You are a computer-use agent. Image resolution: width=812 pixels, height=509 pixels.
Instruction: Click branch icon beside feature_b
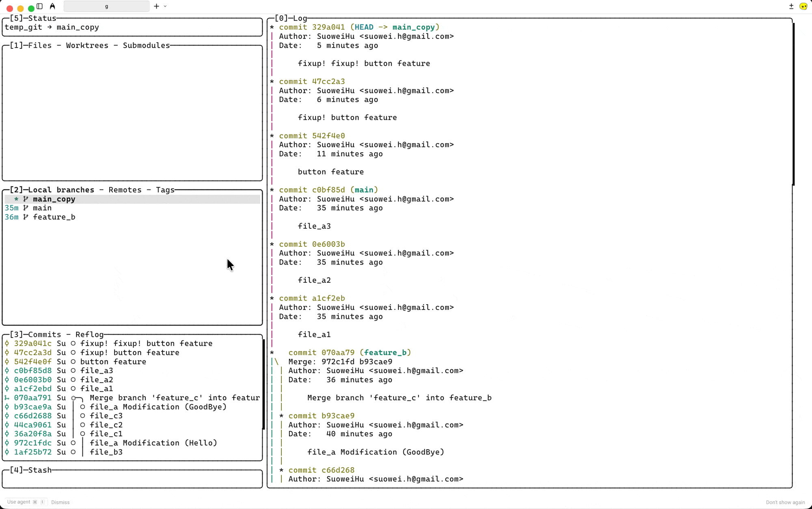[26, 217]
